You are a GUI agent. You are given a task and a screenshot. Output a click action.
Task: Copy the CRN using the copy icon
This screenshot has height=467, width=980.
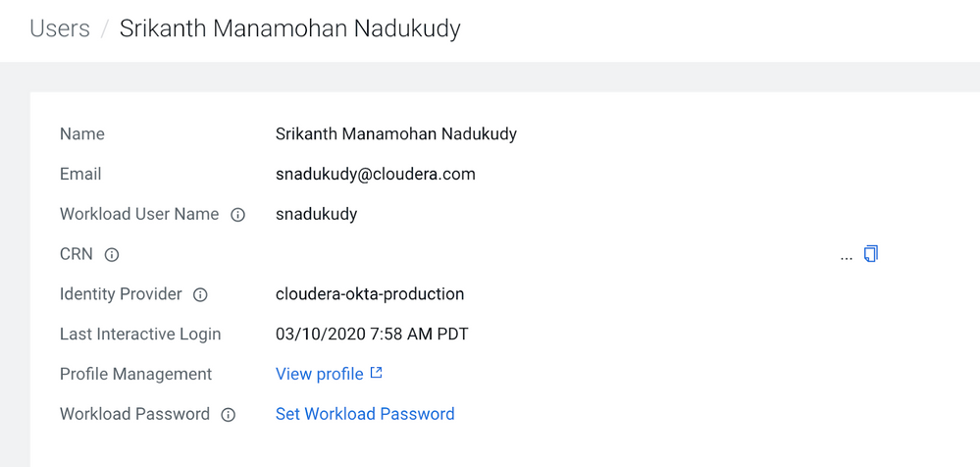[x=871, y=254]
